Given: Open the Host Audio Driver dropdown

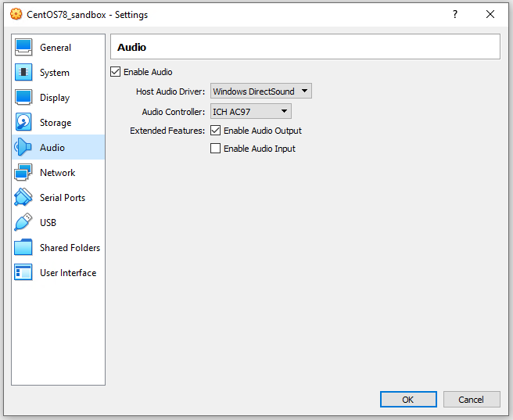Looking at the screenshot, I should pos(261,92).
